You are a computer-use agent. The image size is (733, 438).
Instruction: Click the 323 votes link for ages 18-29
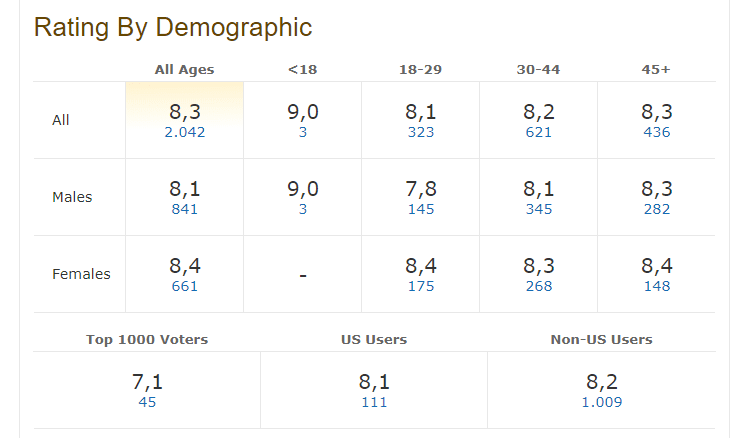coord(421,132)
